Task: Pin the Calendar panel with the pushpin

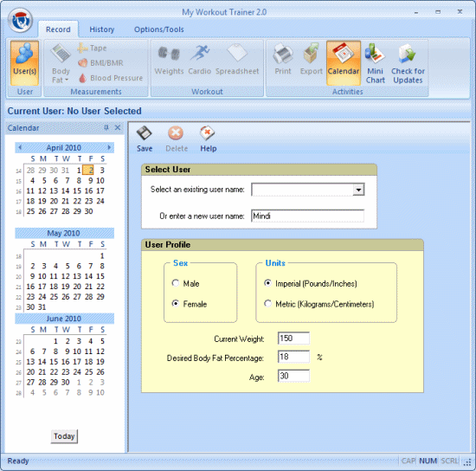Action: (106, 127)
